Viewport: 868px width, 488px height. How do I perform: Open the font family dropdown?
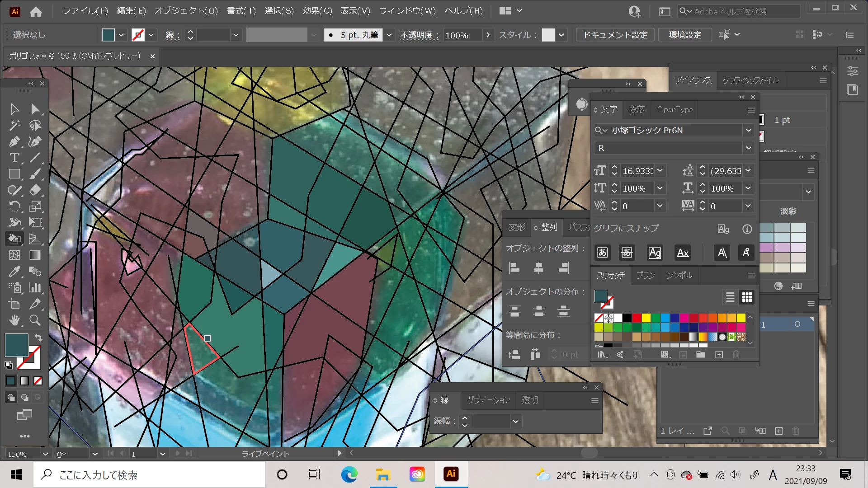[749, 130]
